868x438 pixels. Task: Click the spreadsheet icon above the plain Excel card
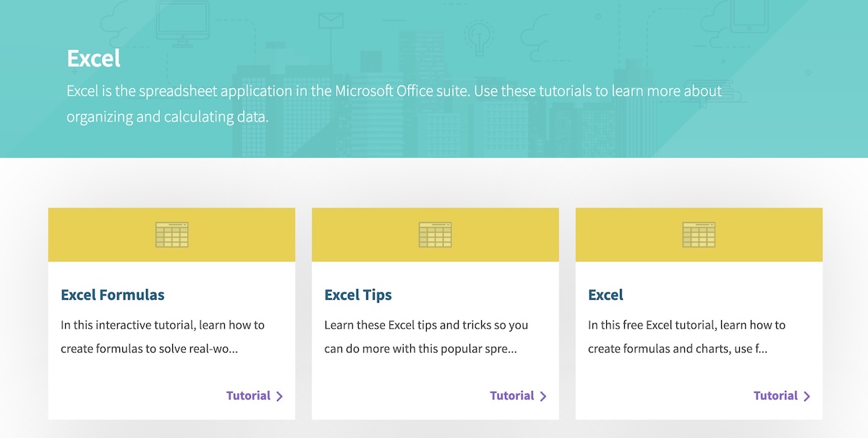tap(699, 235)
